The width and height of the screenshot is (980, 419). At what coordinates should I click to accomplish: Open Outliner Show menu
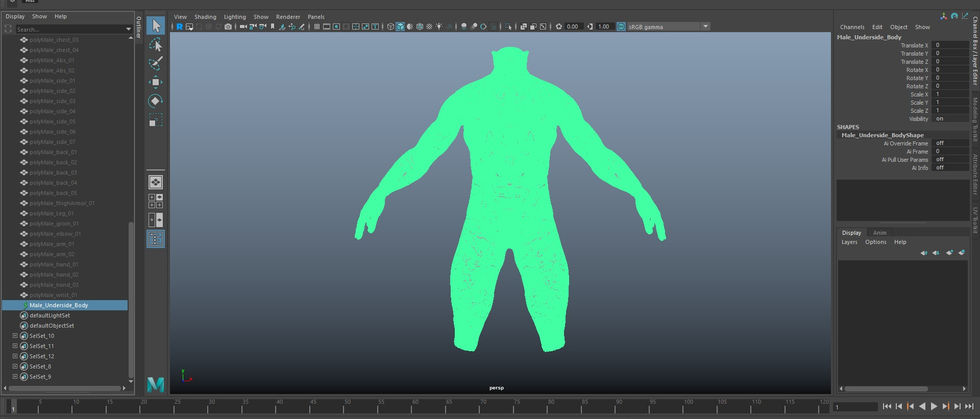[39, 17]
